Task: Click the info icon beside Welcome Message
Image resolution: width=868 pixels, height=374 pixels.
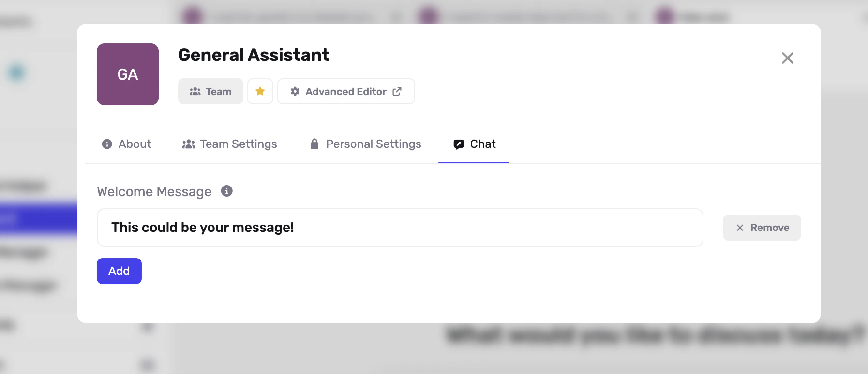Action: tap(227, 191)
